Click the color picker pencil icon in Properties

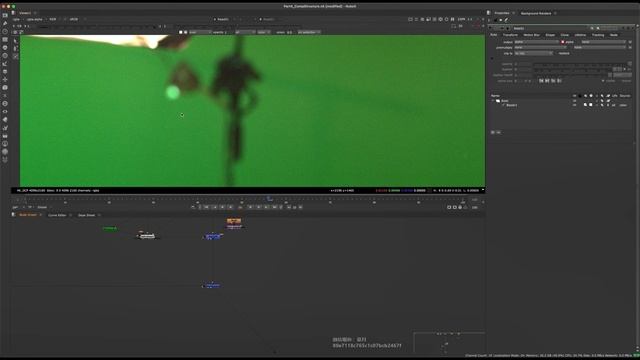(x=507, y=20)
